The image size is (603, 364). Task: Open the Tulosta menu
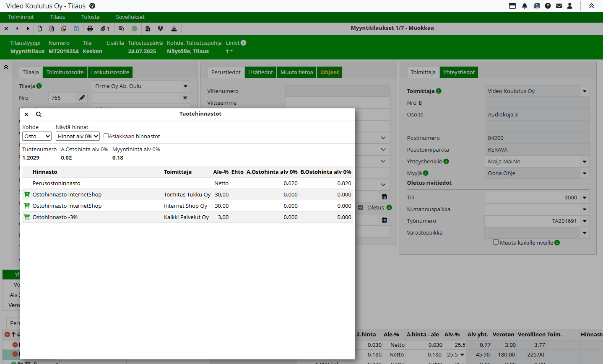pos(90,17)
